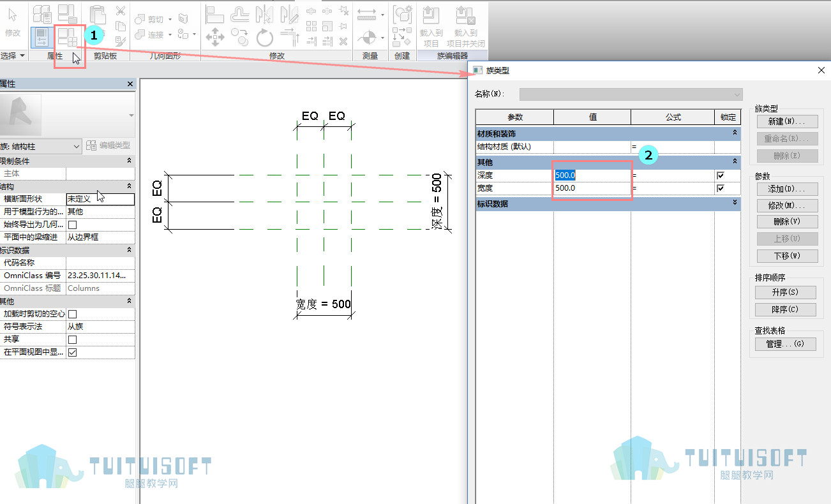Select the Rotate tool in Modify panel
831x504 pixels.
pos(264,38)
